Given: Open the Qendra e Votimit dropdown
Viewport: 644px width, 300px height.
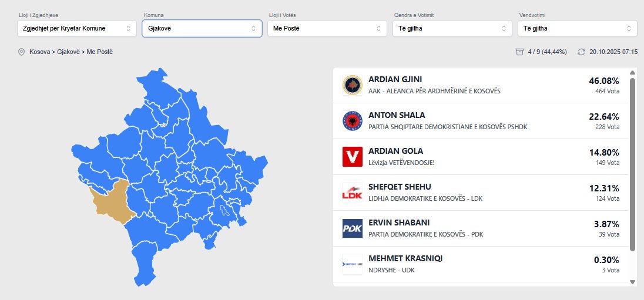Looking at the screenshot, I should [452, 28].
